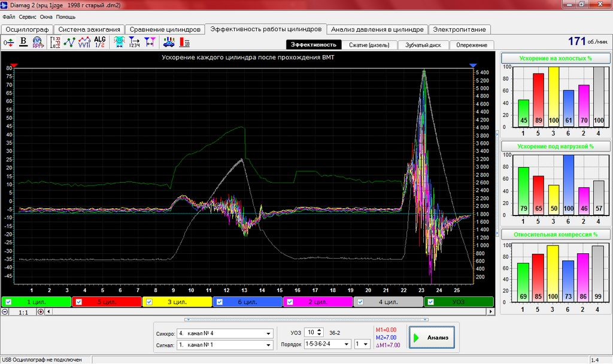
Task: Click the Относительная компрессия % header
Action: click(556, 235)
